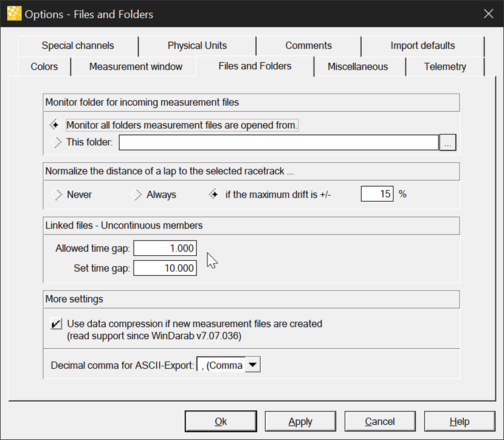The width and height of the screenshot is (504, 440).
Task: Click the Allowed time gap field
Action: click(x=165, y=249)
